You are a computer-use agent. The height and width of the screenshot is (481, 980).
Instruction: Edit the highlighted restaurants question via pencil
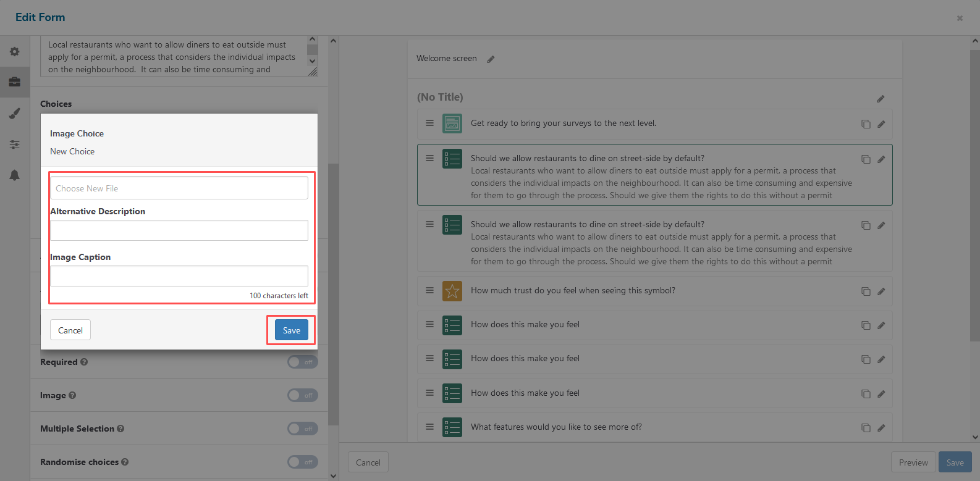click(881, 159)
